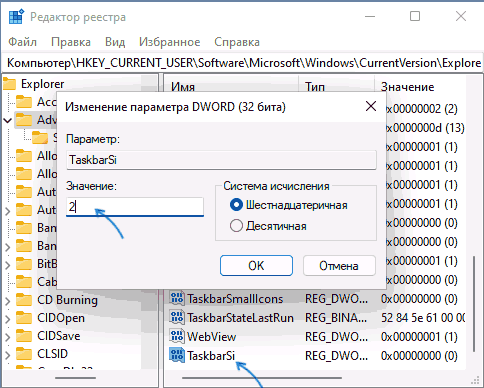Select the TaskbarSi value icon
Image resolution: width=484 pixels, height=388 pixels.
point(177,355)
